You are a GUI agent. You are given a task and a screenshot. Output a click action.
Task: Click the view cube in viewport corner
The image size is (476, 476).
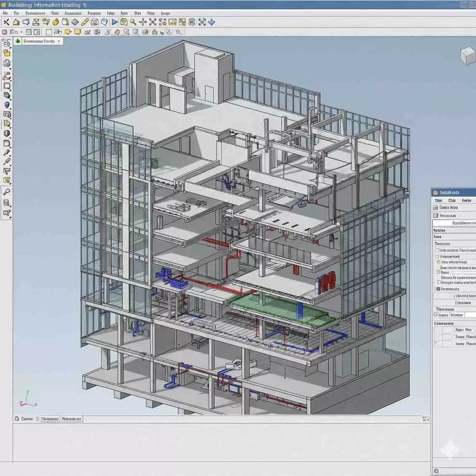pyautogui.click(x=468, y=55)
